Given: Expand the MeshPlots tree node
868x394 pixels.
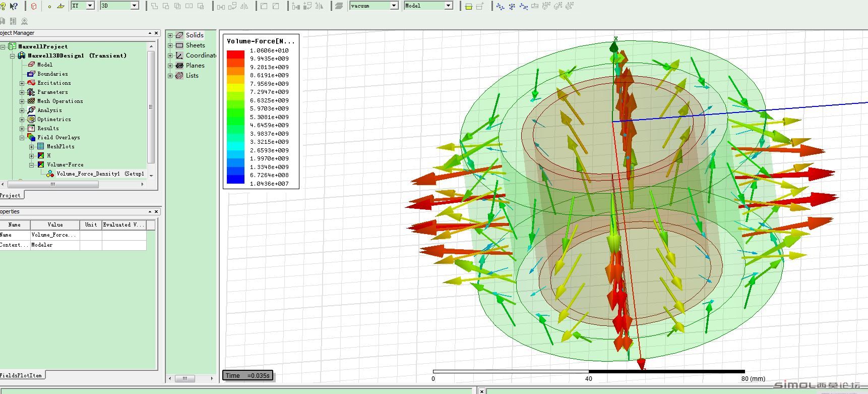Looking at the screenshot, I should pyautogui.click(x=31, y=146).
